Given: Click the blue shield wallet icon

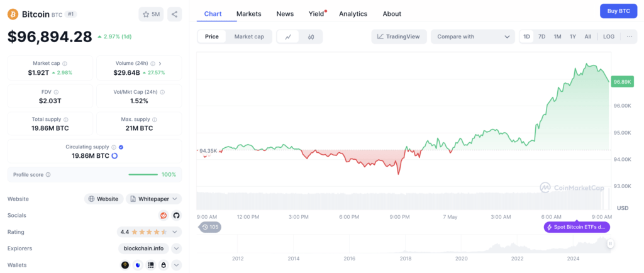Looking at the screenshot, I should 138,265.
